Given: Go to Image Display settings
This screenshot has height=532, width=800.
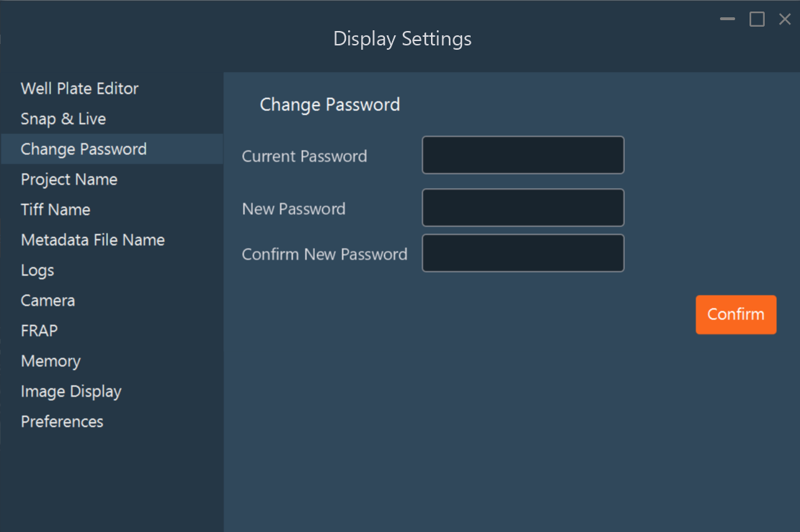Looking at the screenshot, I should (71, 391).
